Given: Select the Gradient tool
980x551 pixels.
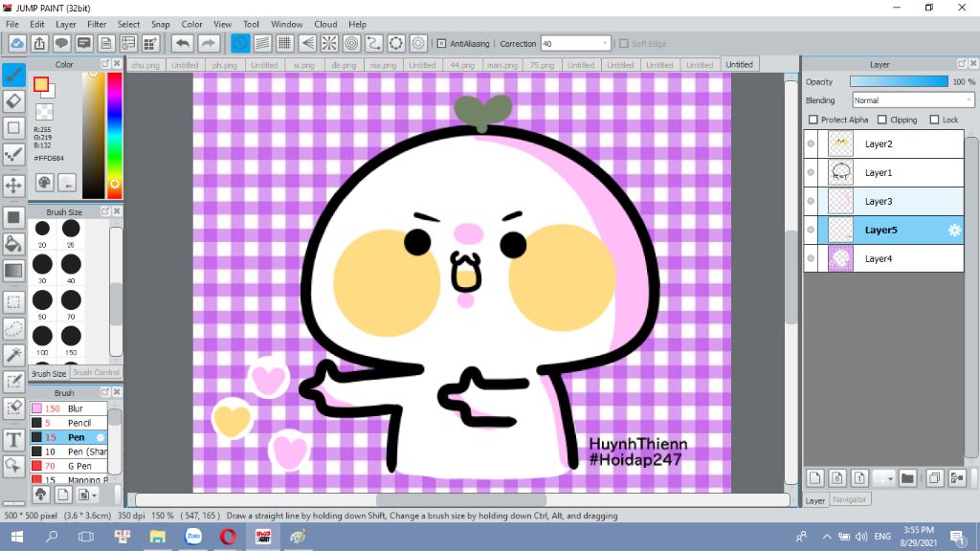Looking at the screenshot, I should [x=13, y=271].
